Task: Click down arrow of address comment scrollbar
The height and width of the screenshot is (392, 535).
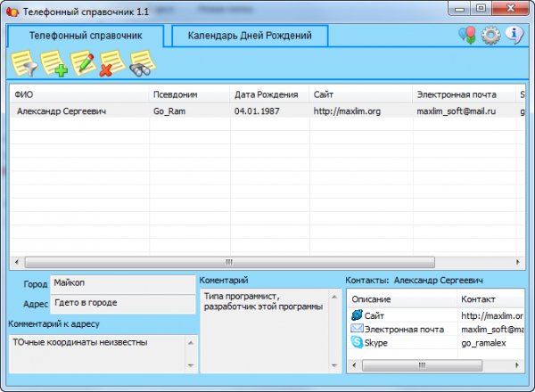Action: point(191,365)
